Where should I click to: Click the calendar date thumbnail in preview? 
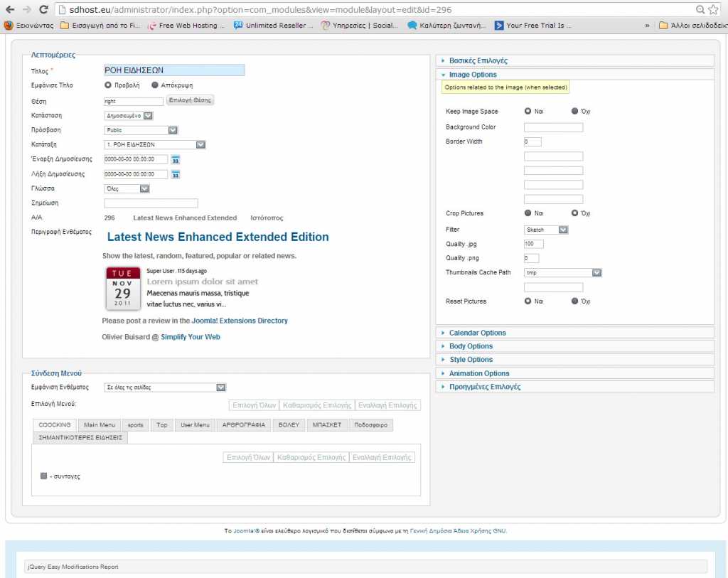[123, 289]
